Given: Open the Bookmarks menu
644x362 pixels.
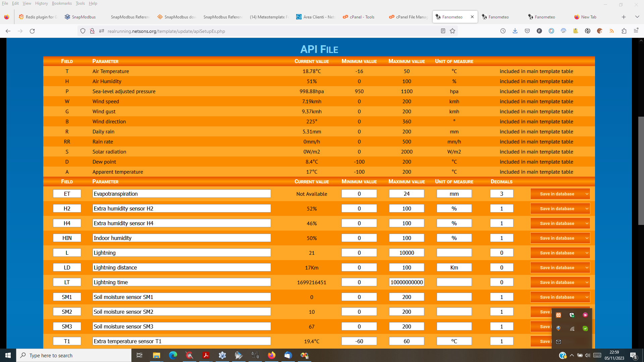Looking at the screenshot, I should 62,3.
